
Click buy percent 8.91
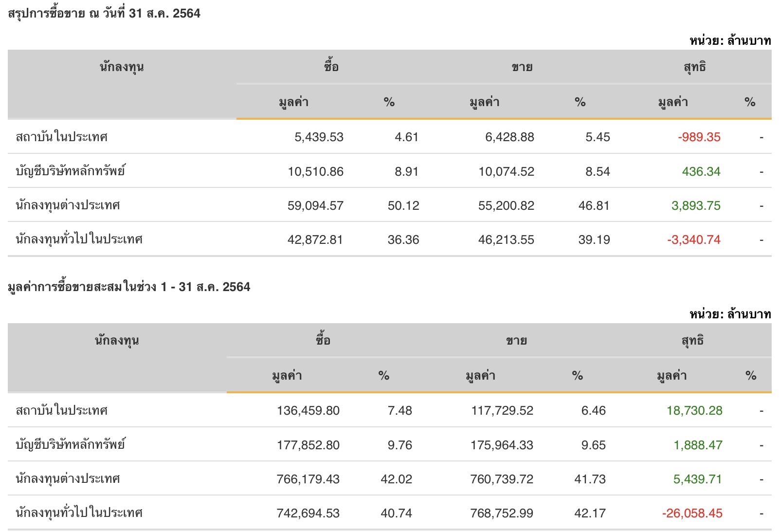point(407,172)
